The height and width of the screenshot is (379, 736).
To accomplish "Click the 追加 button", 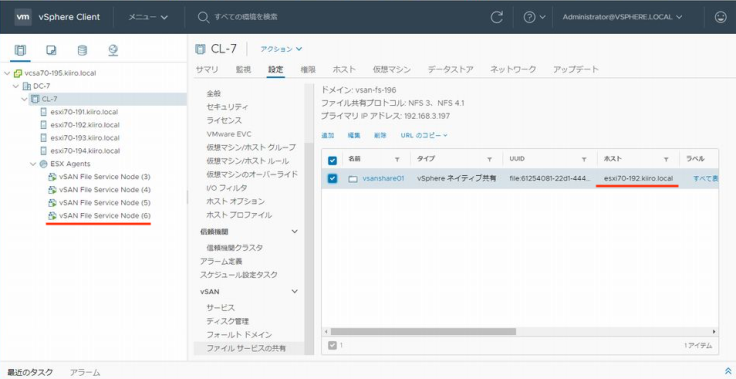I will pyautogui.click(x=328, y=135).
